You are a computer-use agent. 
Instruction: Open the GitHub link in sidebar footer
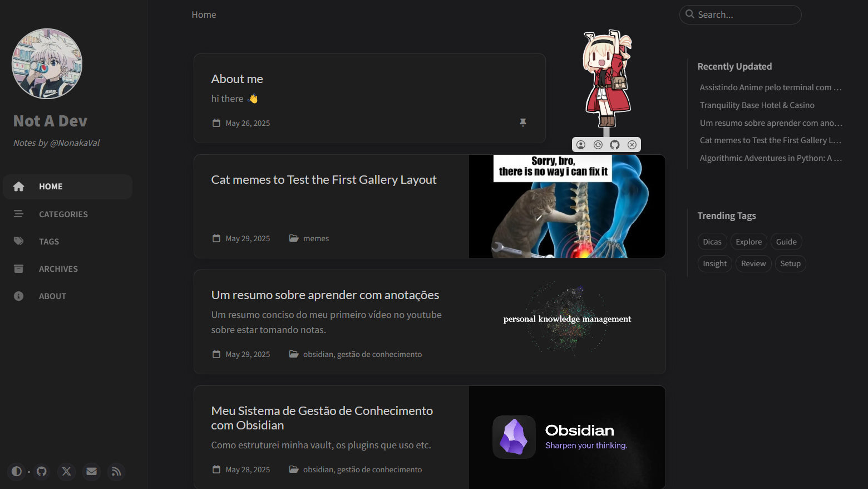click(42, 472)
